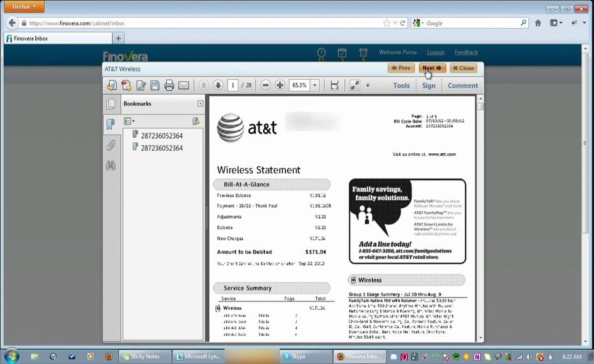This screenshot has width=594, height=364.
Task: Open the Comment pane
Action: 462,86
